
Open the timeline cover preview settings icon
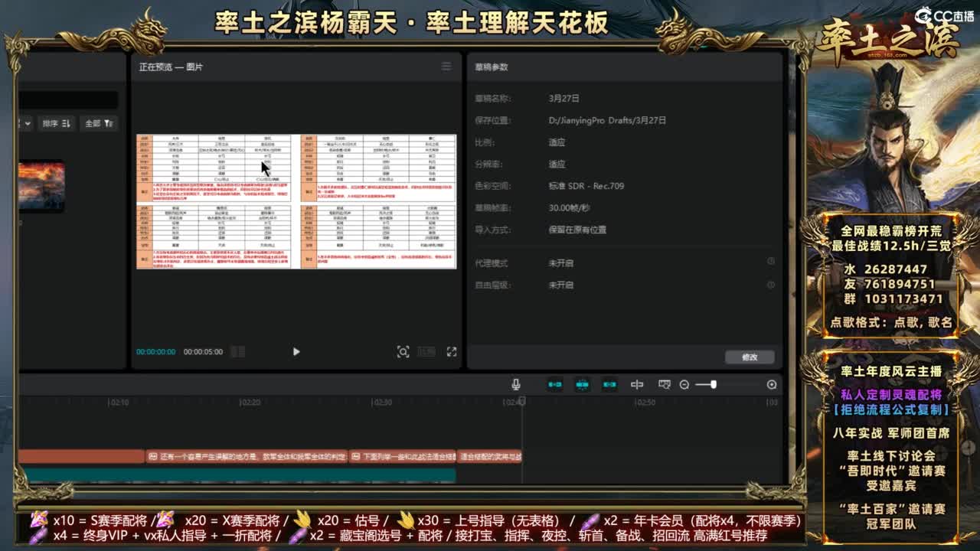click(x=665, y=385)
